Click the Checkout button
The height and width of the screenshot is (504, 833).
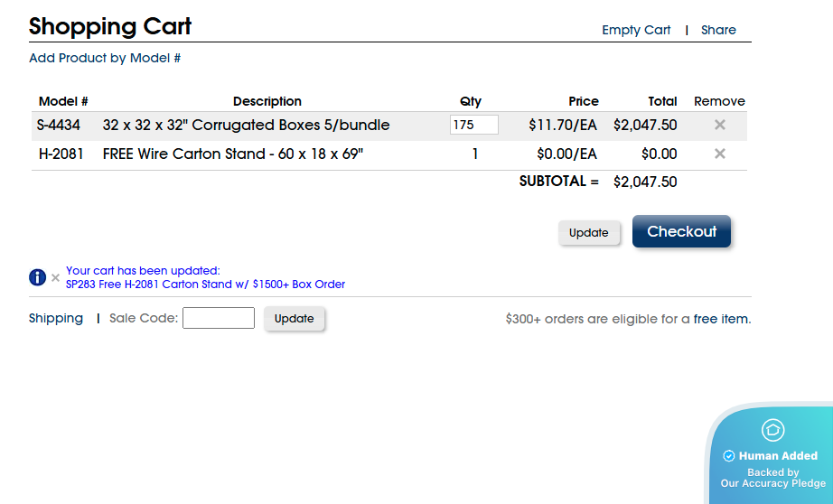(681, 231)
